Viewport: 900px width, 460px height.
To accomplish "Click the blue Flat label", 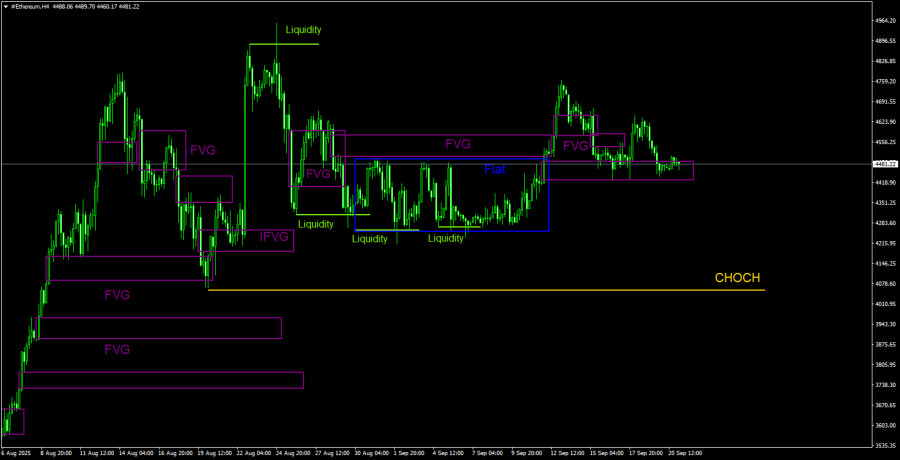I will click(495, 170).
